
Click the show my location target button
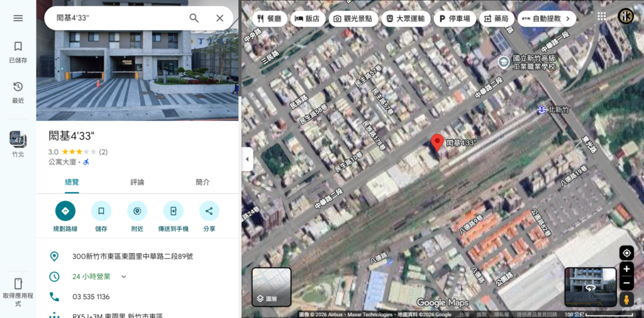[x=627, y=253]
